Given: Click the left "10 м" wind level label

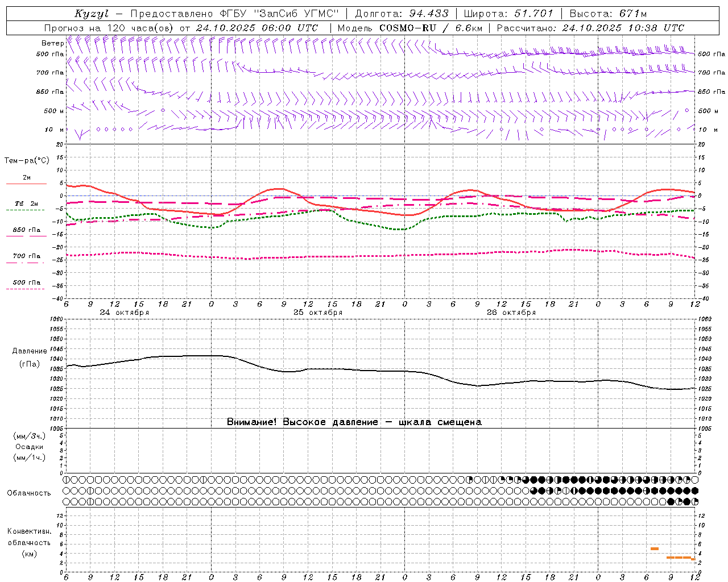Looking at the screenshot, I should tap(55, 130).
